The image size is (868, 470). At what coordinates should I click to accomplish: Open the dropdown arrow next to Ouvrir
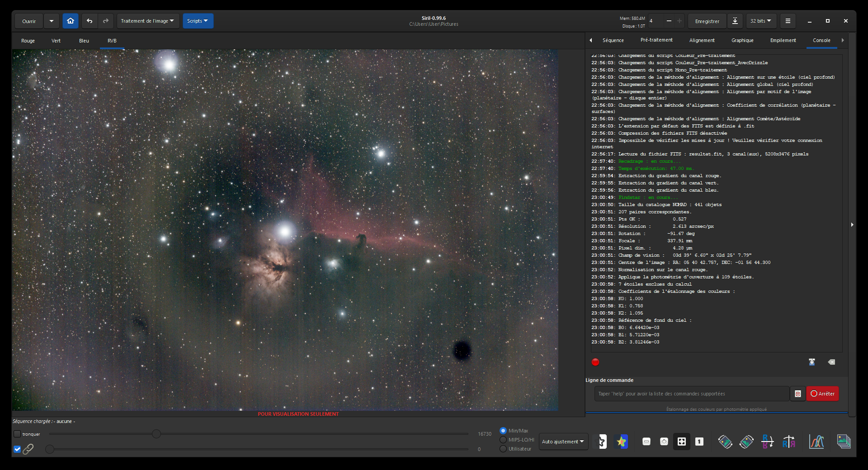[52, 21]
